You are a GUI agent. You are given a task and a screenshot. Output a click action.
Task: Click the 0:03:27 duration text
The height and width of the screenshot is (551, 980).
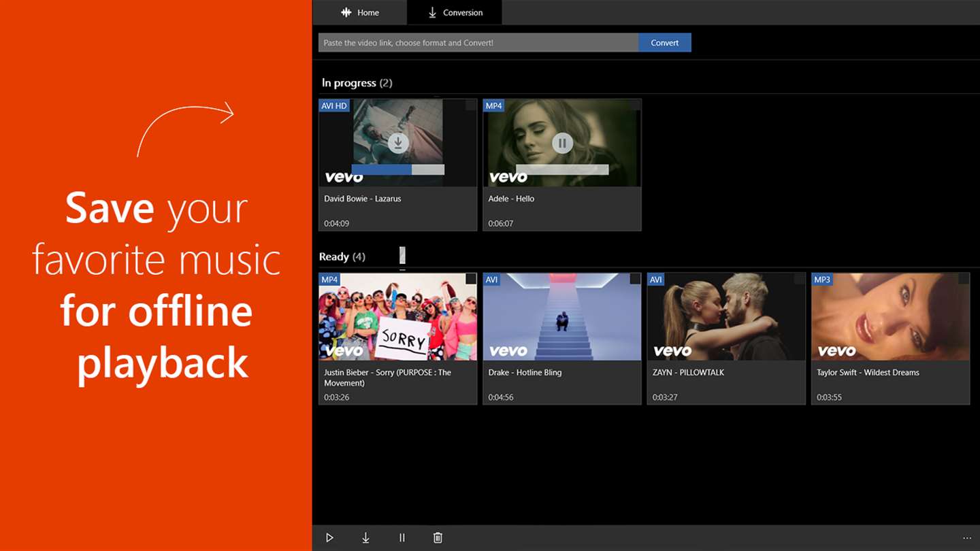[x=665, y=397]
